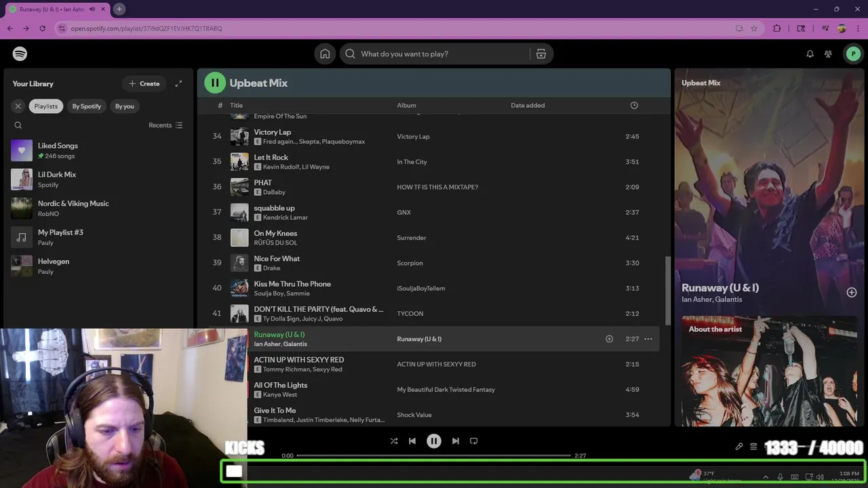
Task: Clear the library filter X icon
Action: point(18,106)
